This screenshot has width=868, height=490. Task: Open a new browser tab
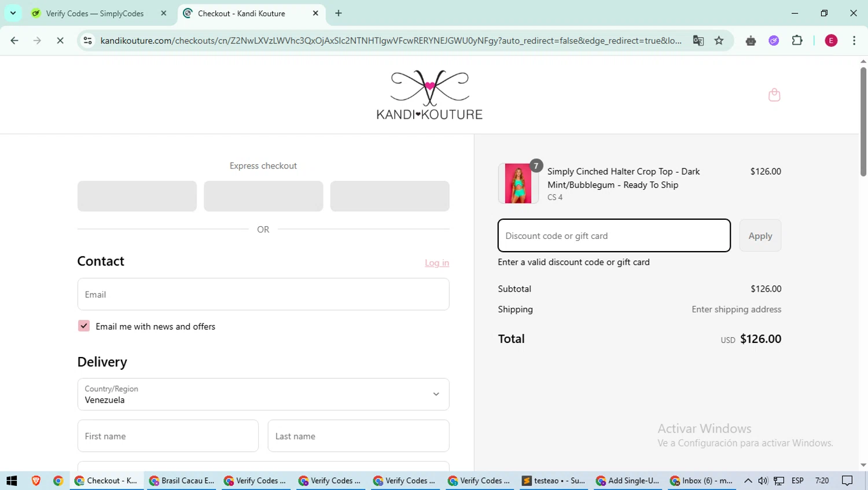339,13
